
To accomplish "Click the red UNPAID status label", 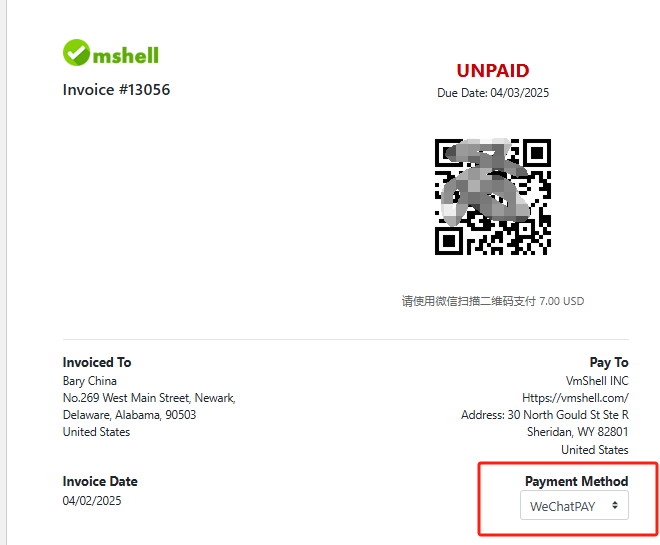I will (x=492, y=71).
